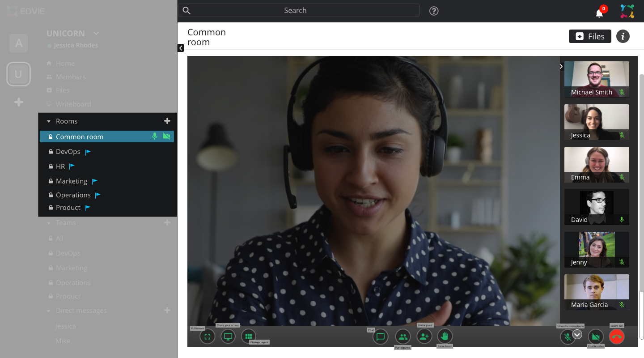This screenshot has height=358, width=644.
Task: Click the Share your screen icon
Action: tap(228, 337)
